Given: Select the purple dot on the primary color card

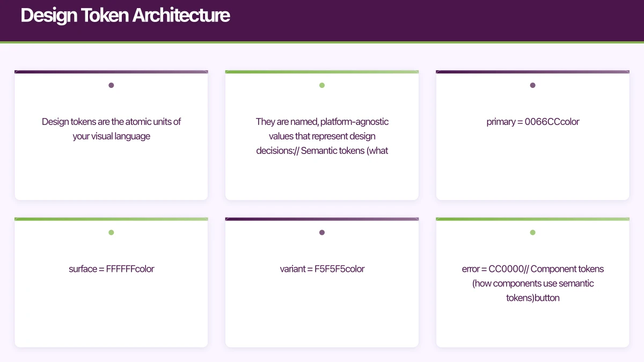Looking at the screenshot, I should [532, 85].
